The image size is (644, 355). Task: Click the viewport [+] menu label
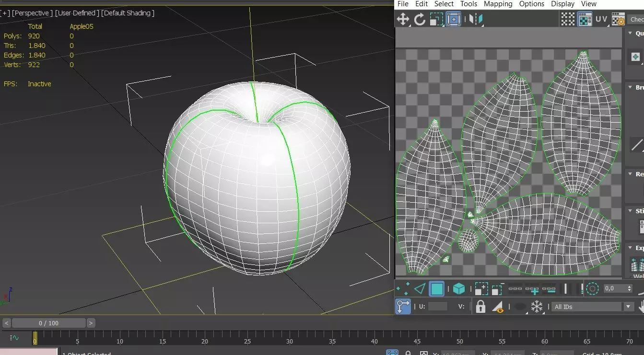[5, 13]
